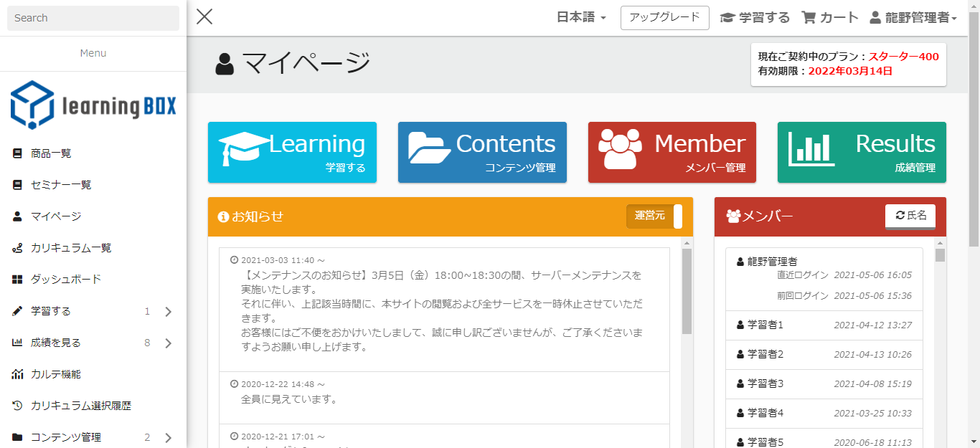
Task: Open the 日本語 language dropdown
Action: (x=581, y=18)
